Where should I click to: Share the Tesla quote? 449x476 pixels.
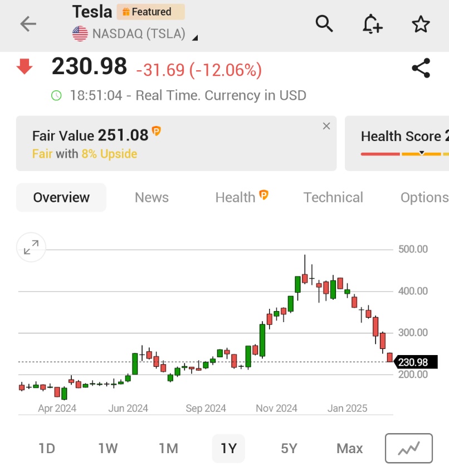click(x=421, y=68)
